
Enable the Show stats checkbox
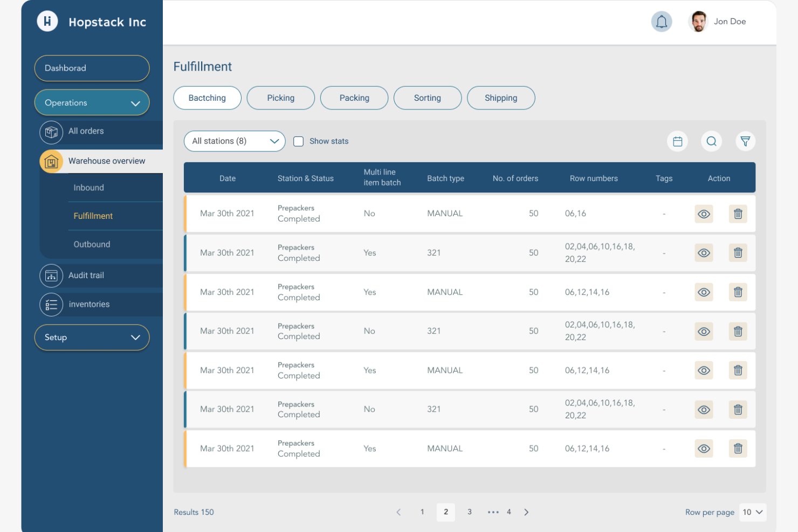click(x=298, y=141)
